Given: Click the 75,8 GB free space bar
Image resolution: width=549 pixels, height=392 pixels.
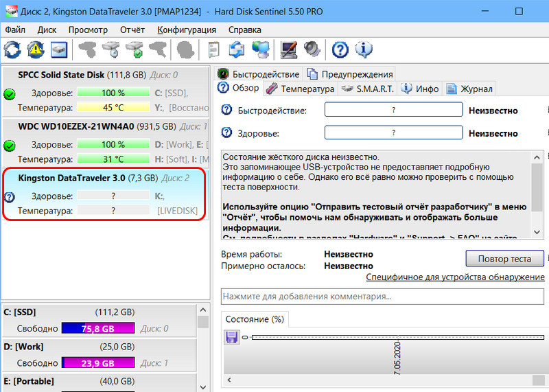Looking at the screenshot, I should pos(98,328).
